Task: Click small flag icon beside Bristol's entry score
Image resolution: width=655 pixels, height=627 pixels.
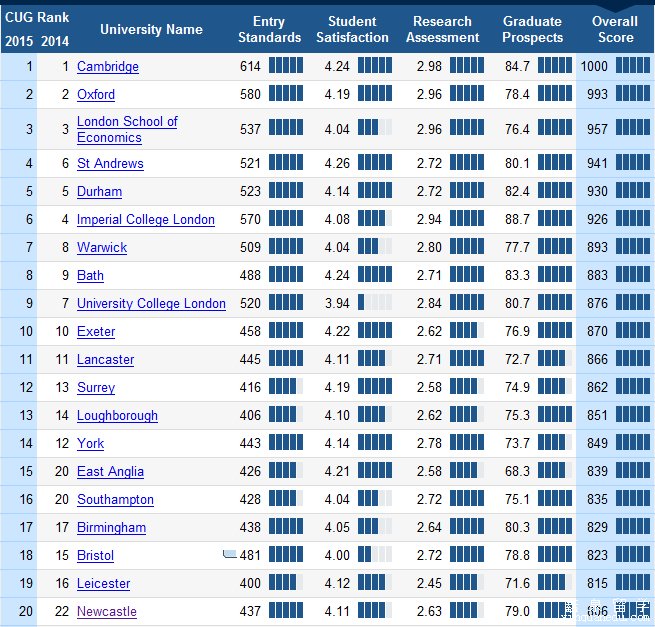Action: point(230,553)
